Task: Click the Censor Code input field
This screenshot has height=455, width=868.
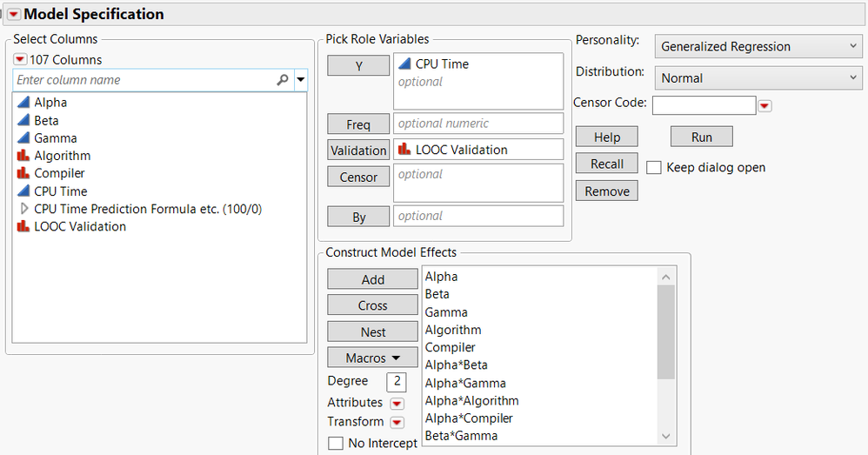Action: (x=704, y=105)
